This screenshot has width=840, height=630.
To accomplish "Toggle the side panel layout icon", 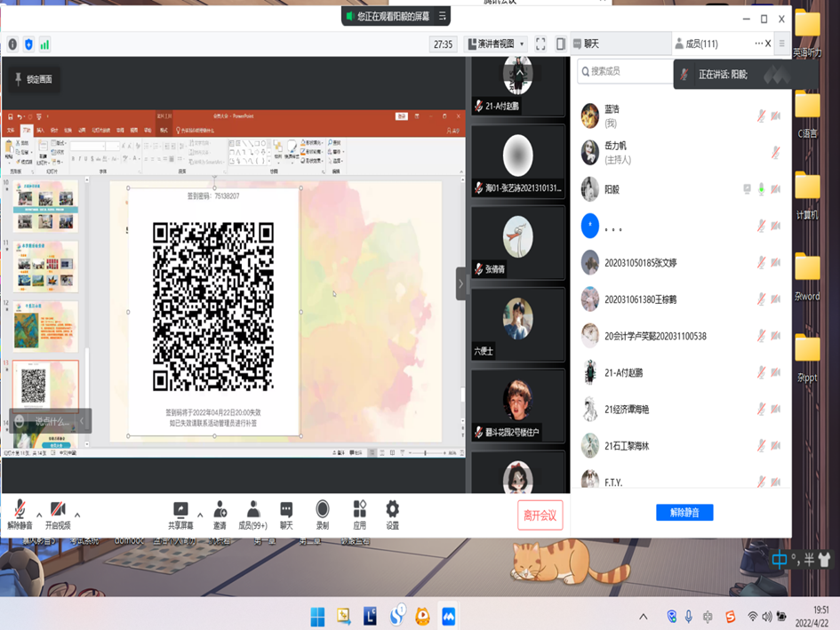I will [560, 44].
